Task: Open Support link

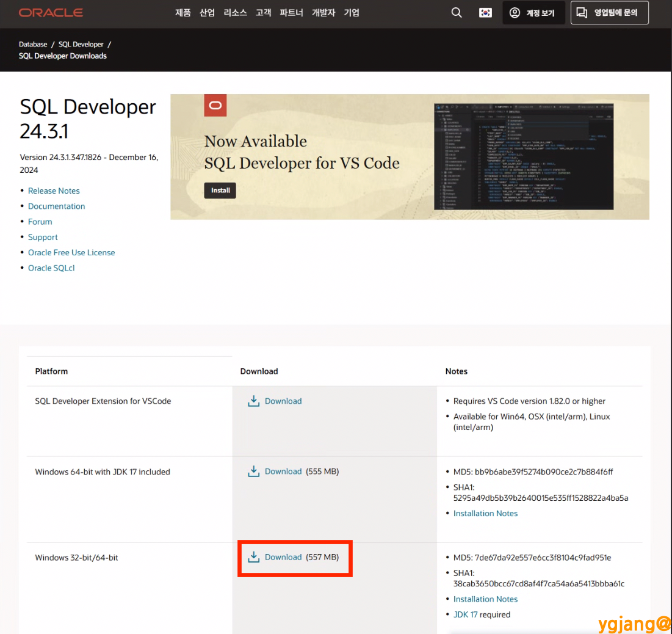Action: pos(43,237)
